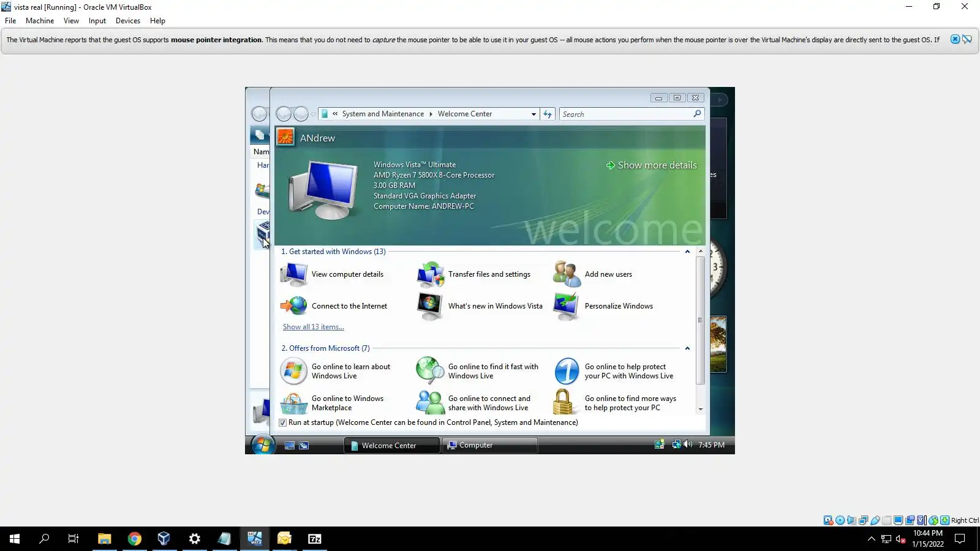Click the Back button in Welcome Center
980x551 pixels.
coord(284,114)
